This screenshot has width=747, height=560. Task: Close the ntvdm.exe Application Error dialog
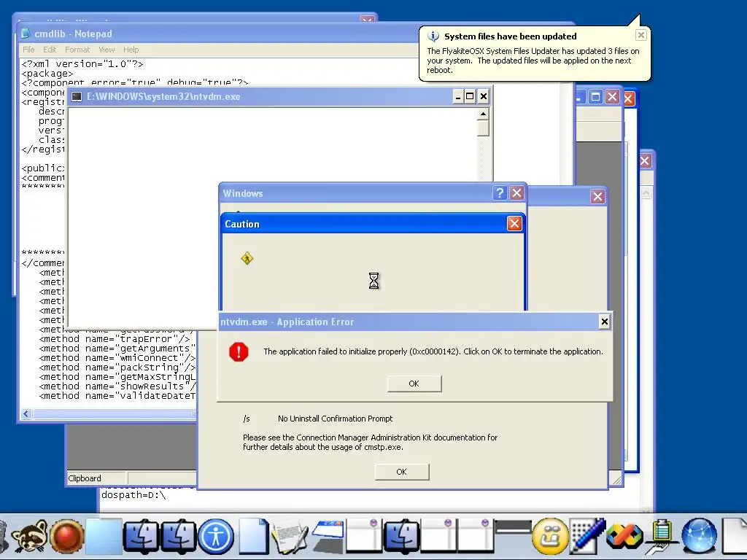click(604, 322)
